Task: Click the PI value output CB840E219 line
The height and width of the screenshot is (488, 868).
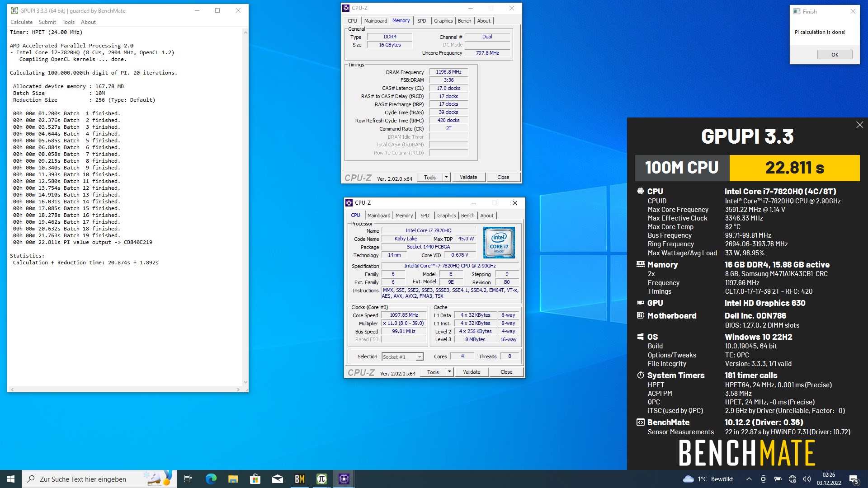Action: [82, 242]
